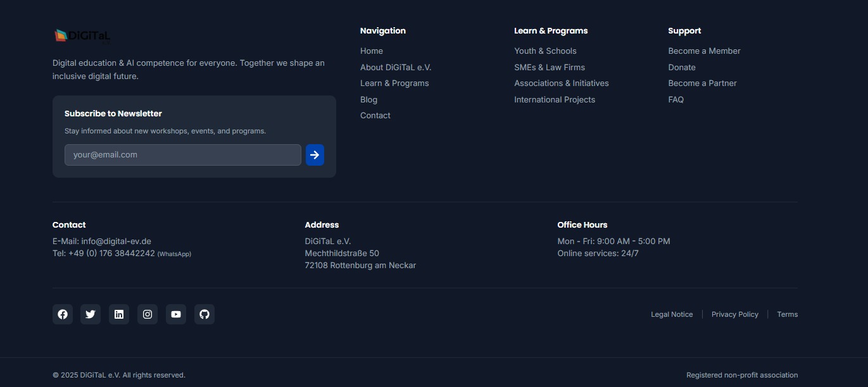
Task: Open the Privacy Policy link
Action: pos(734,314)
